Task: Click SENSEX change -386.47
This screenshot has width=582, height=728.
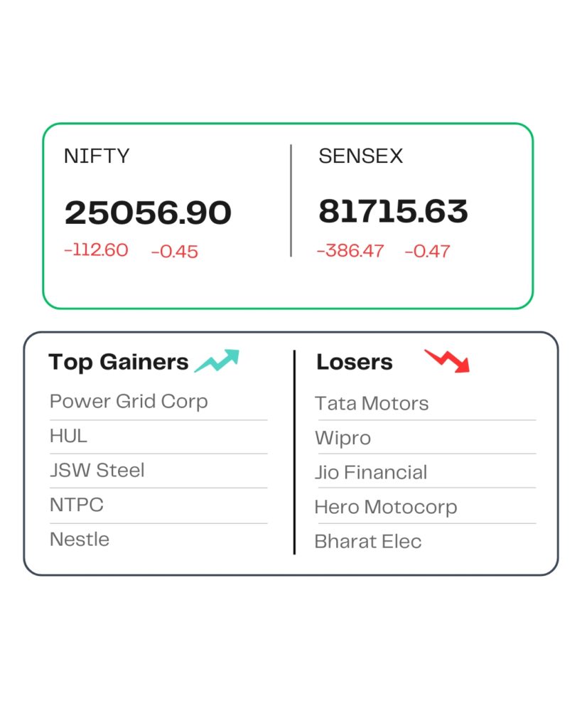Action: click(x=350, y=251)
